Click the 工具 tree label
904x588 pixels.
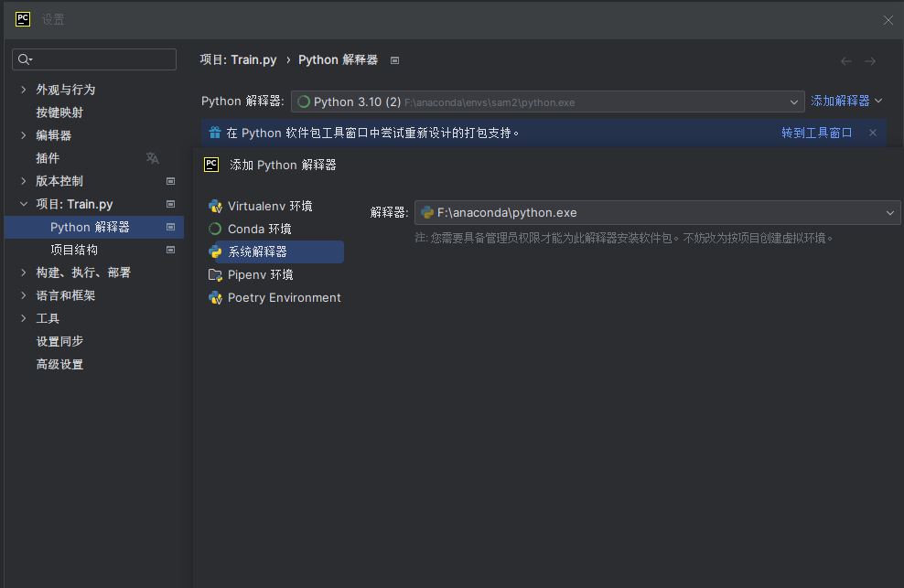(x=48, y=318)
